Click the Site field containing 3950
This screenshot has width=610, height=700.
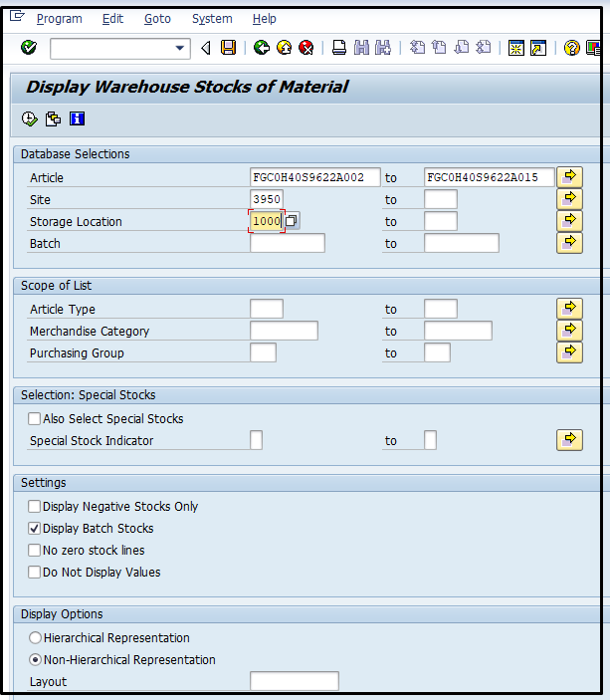267,199
